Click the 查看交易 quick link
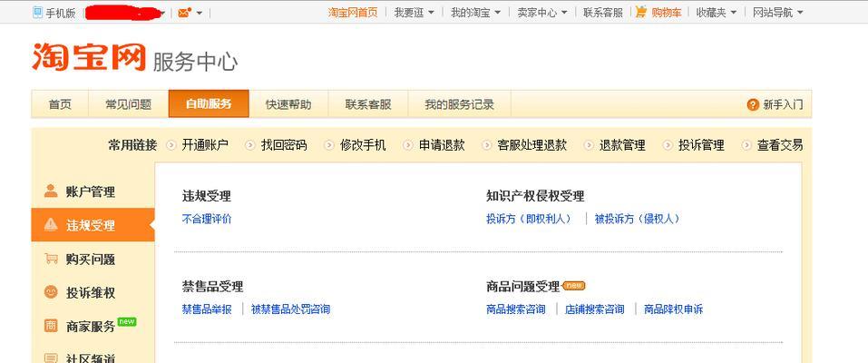868x363 pixels. 780,145
